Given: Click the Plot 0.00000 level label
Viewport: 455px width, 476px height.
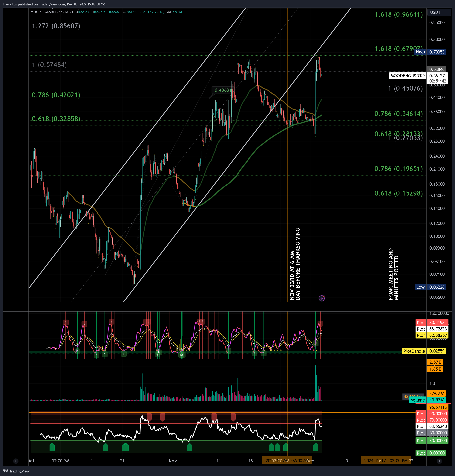Looking at the screenshot, I should 431,453.
